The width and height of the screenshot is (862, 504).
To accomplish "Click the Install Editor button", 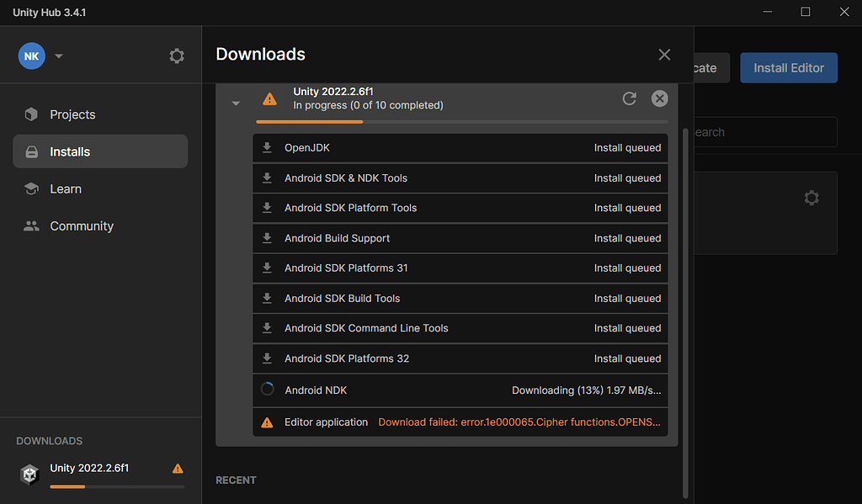I will tap(788, 68).
